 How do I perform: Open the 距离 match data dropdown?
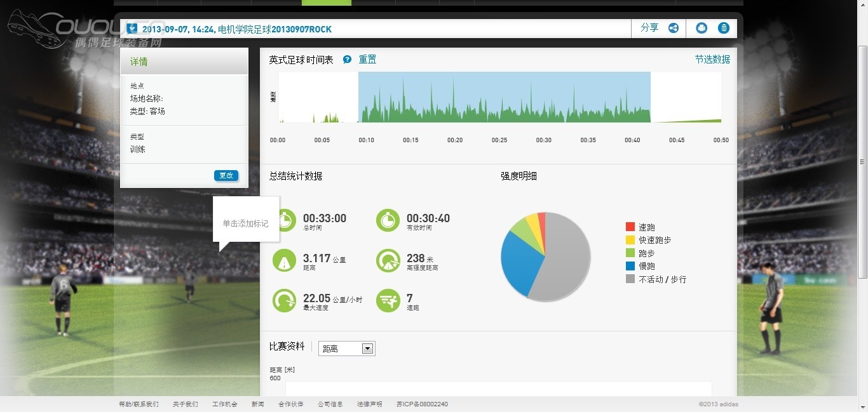(347, 349)
